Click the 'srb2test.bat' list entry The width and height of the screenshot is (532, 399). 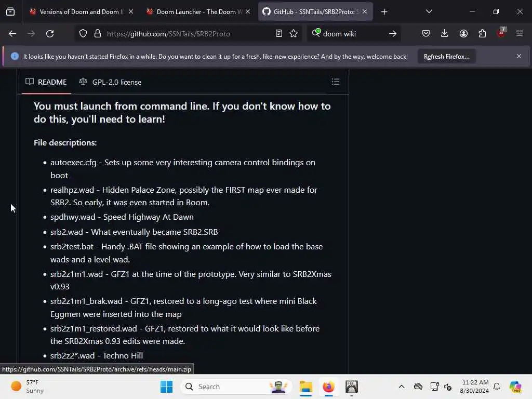(x=187, y=253)
